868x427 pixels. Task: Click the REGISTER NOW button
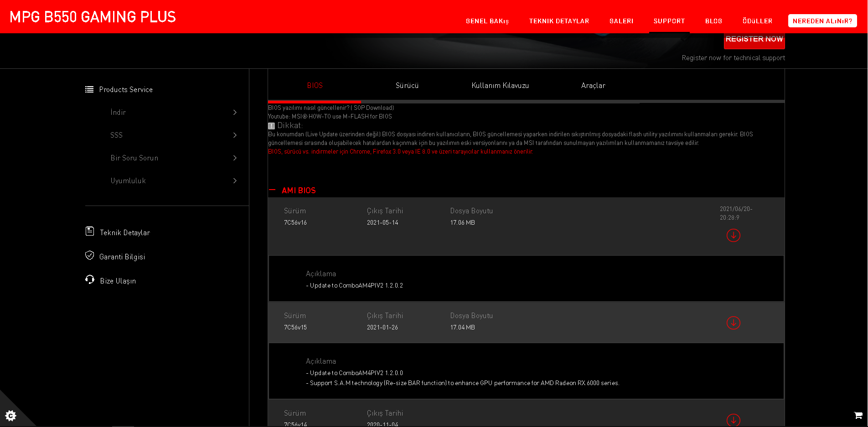tap(754, 40)
